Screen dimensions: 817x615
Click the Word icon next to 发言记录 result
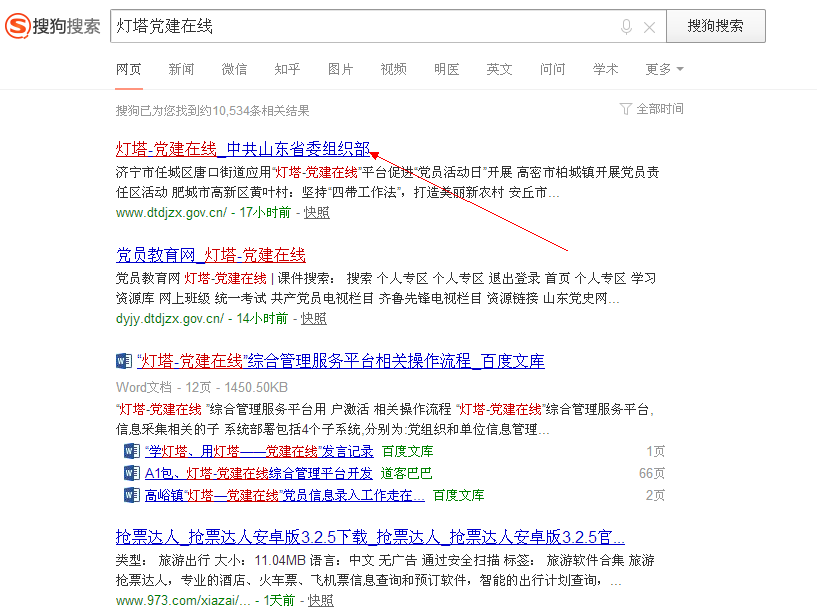(x=132, y=452)
